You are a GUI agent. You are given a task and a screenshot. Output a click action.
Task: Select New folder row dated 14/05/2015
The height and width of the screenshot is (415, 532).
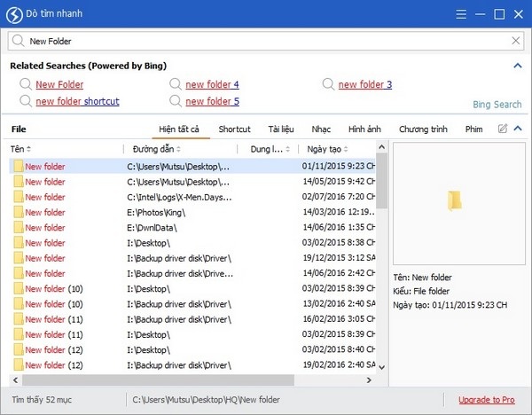click(192, 182)
